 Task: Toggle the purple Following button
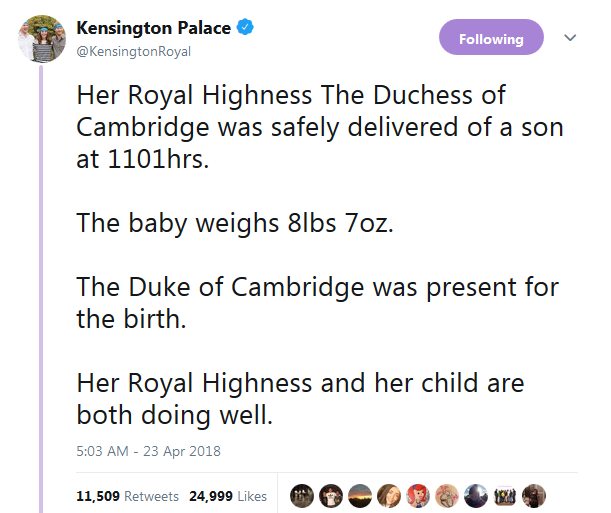[491, 39]
